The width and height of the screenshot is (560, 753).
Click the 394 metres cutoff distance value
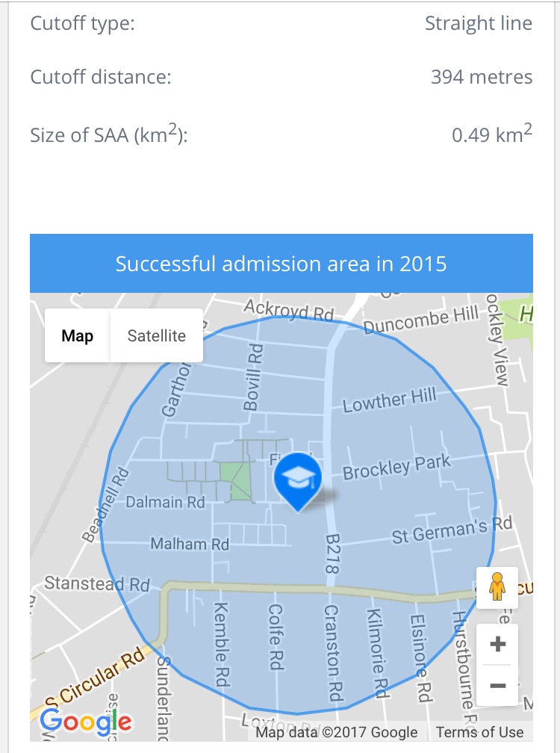point(482,76)
